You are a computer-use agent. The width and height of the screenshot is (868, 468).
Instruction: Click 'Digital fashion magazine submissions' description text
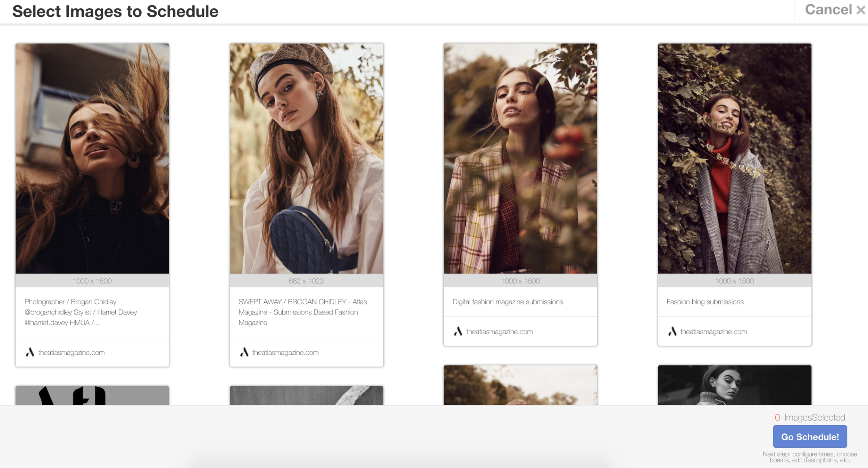click(x=507, y=302)
